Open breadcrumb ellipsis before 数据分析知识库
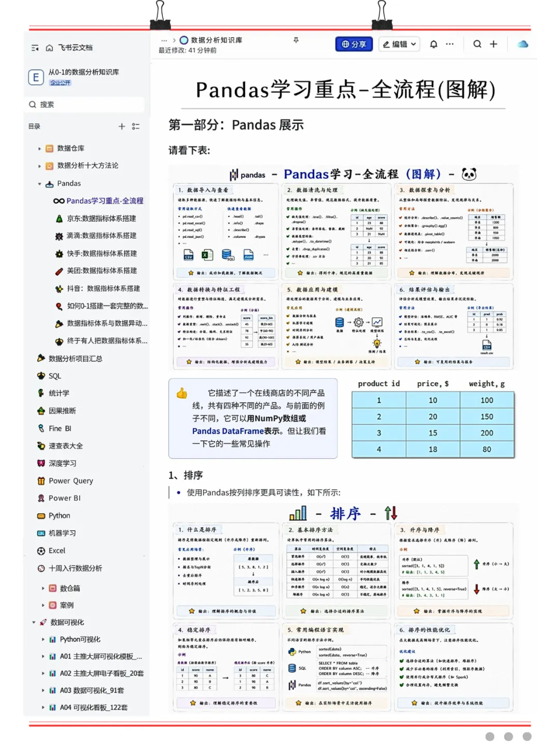This screenshot has height=748, width=560. point(164,40)
